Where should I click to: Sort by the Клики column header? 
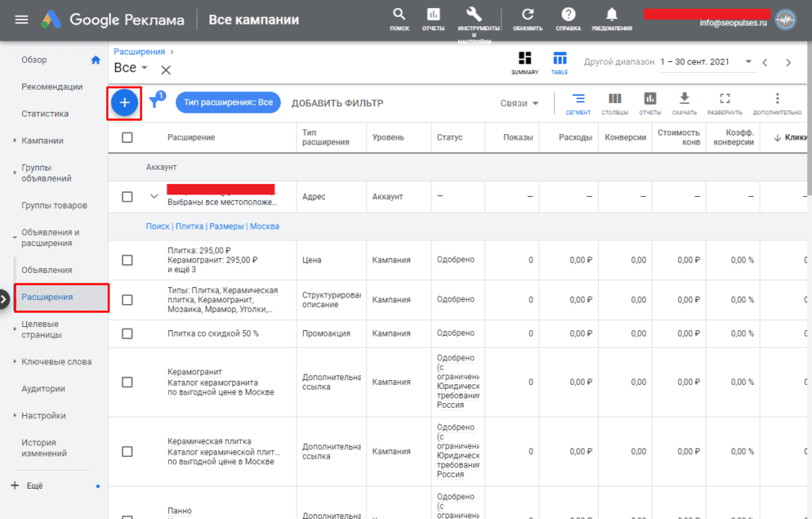pos(791,137)
